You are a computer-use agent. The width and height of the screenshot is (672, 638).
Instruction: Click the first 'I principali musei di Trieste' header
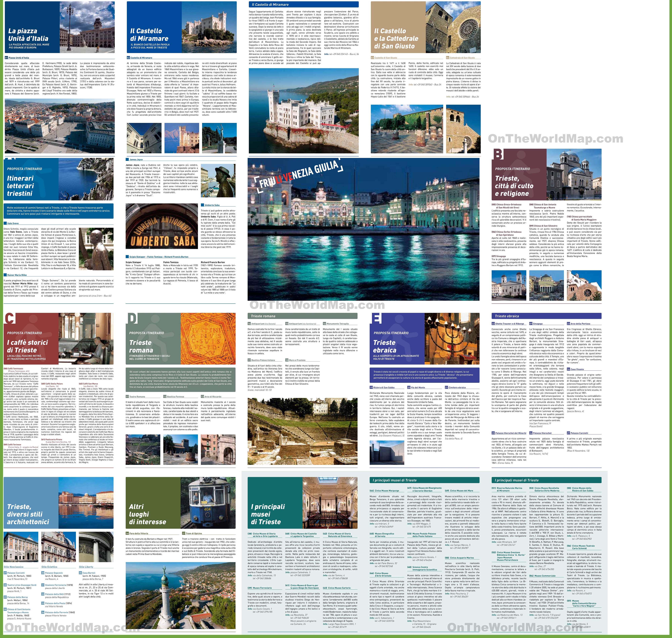click(425, 480)
